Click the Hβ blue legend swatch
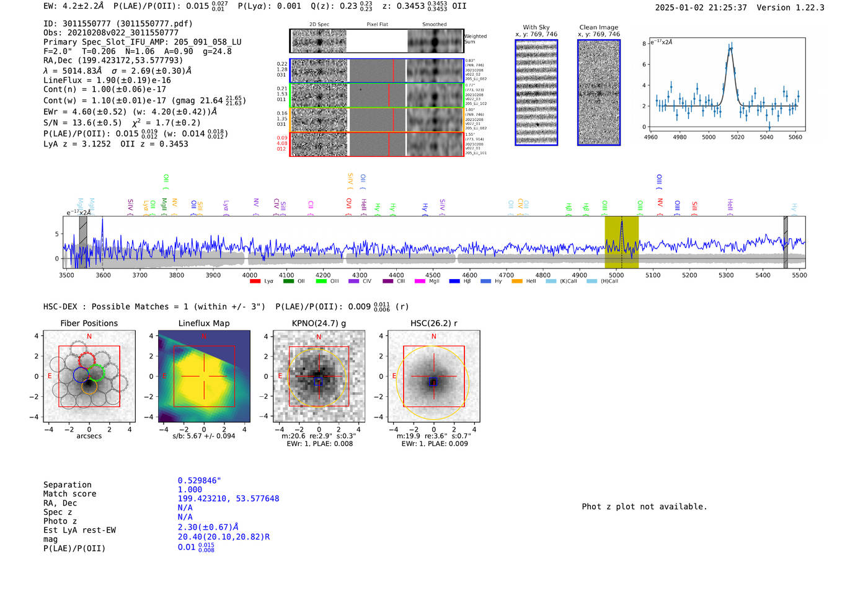 pyautogui.click(x=454, y=282)
